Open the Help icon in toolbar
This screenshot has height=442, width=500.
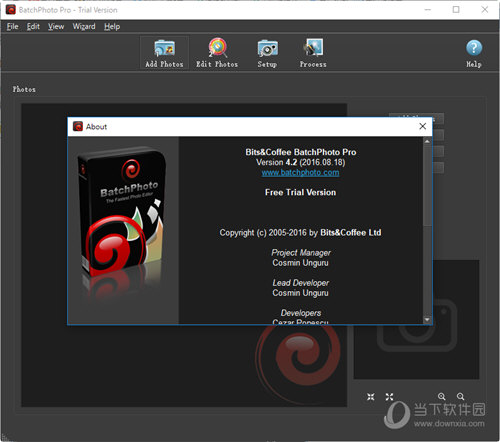[x=474, y=53]
